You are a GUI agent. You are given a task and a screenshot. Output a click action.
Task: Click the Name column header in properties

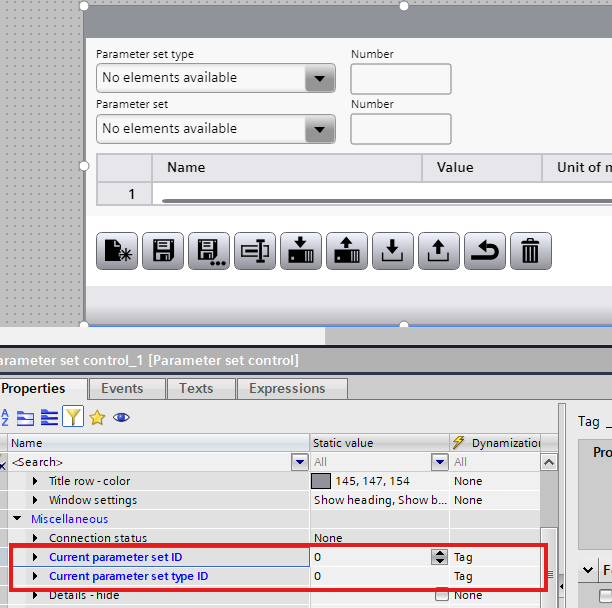(x=159, y=443)
